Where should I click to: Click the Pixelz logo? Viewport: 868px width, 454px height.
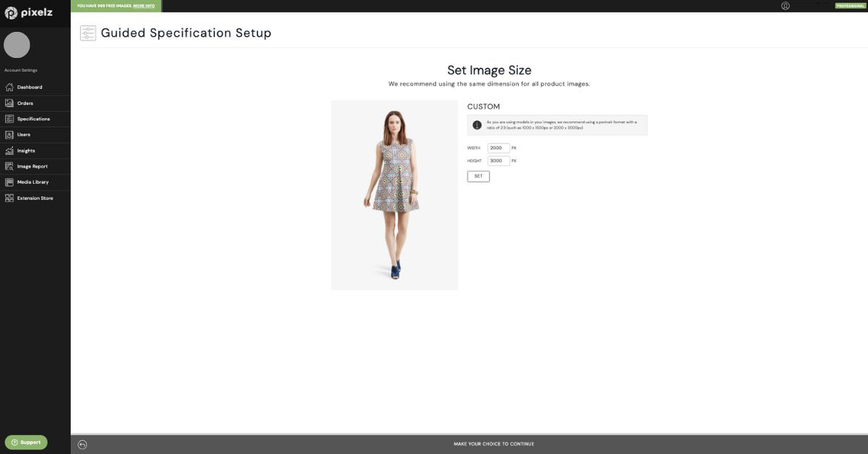(x=29, y=12)
